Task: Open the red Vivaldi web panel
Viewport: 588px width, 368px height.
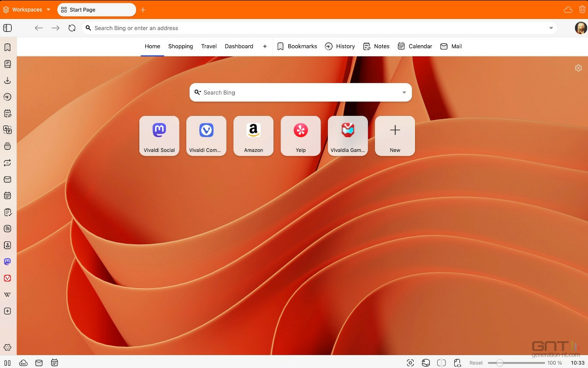Action: point(7,278)
